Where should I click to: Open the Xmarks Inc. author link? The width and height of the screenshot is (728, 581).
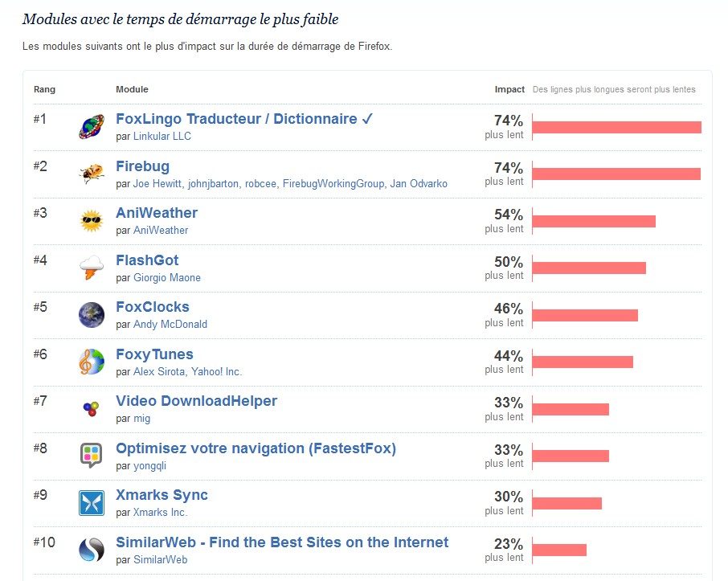coord(161,512)
